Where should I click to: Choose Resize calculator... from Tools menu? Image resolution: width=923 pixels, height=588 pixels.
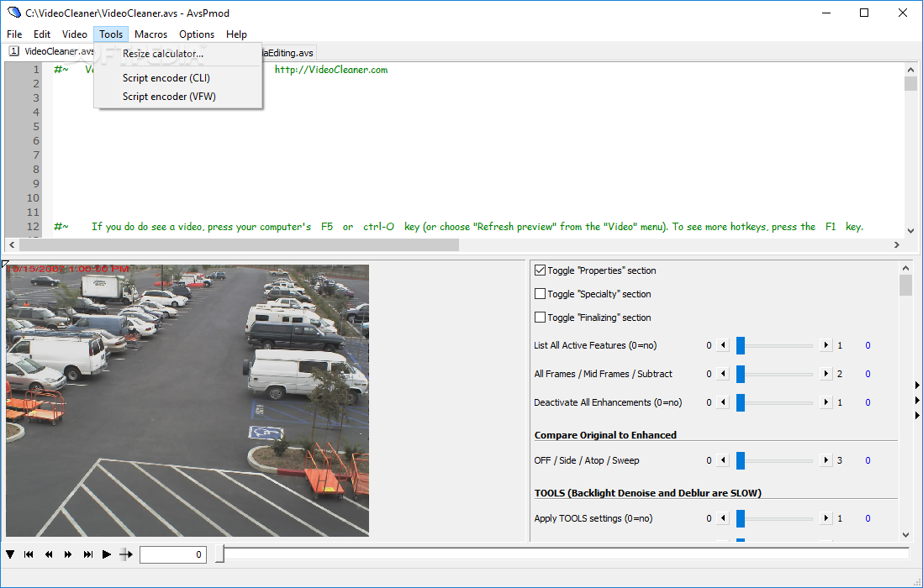[x=177, y=54]
